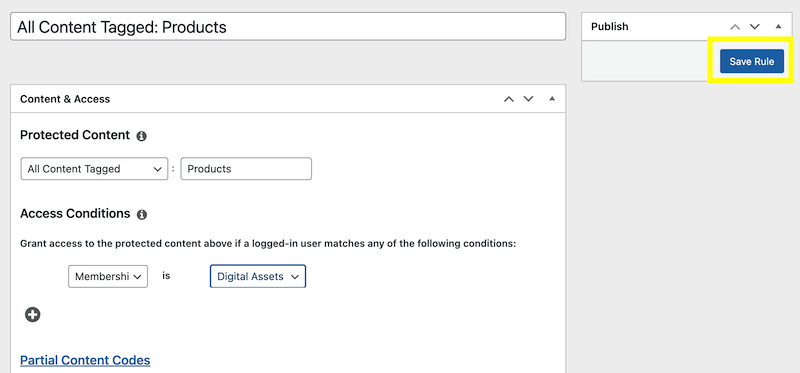The width and height of the screenshot is (800, 373).
Task: Collapse the Content & Access panel
Action: [552, 99]
